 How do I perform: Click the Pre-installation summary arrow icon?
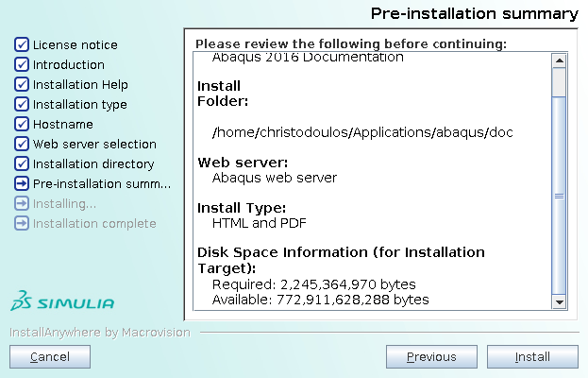tap(22, 183)
